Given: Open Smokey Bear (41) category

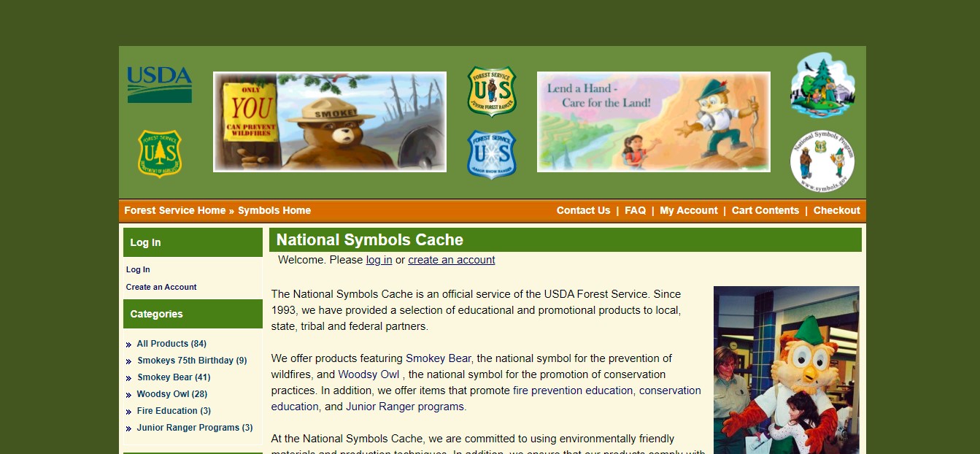Looking at the screenshot, I should (x=174, y=377).
